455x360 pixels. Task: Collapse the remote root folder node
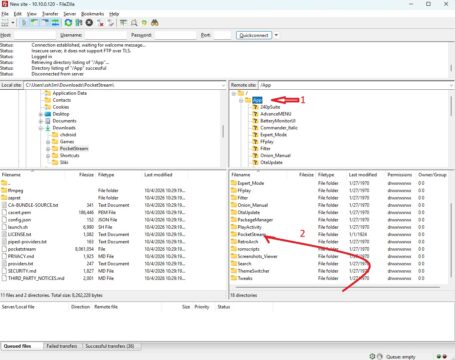coord(234,93)
